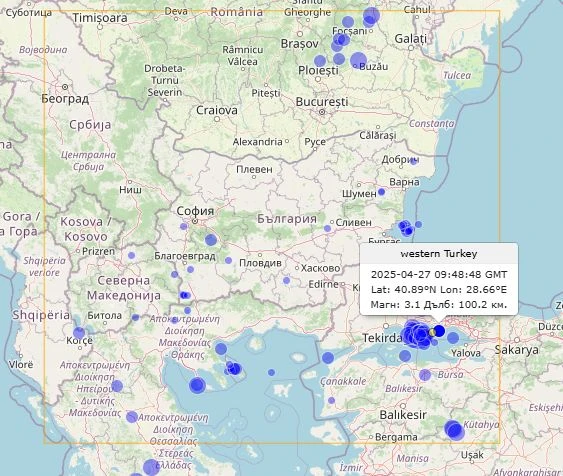This screenshot has height=476, width=563.
Task: Select the large marker near Cahul at the top edge
Action: click(x=371, y=15)
